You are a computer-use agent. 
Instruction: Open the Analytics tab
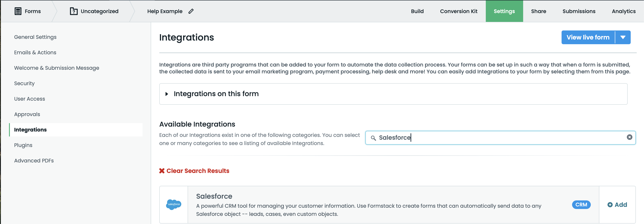coord(624,11)
